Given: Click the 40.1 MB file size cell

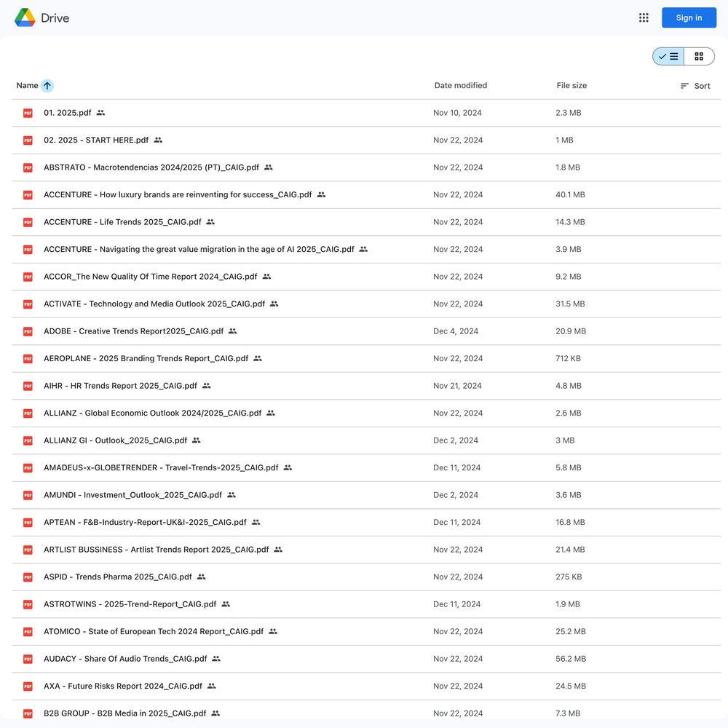Looking at the screenshot, I should (570, 195).
